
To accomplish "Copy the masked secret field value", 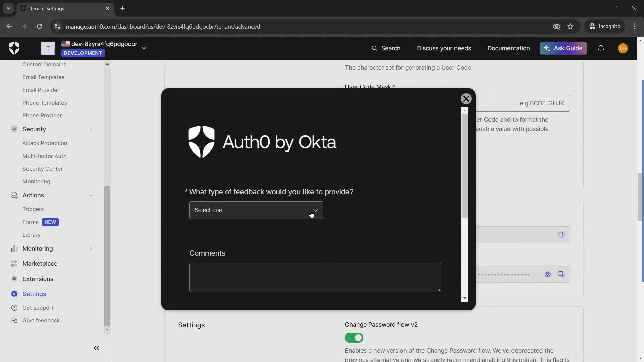I will point(561,274).
